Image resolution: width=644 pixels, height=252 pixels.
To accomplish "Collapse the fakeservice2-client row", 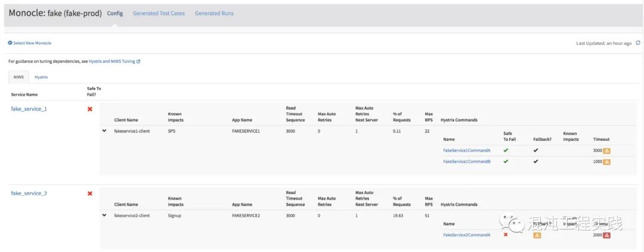I will [105, 216].
